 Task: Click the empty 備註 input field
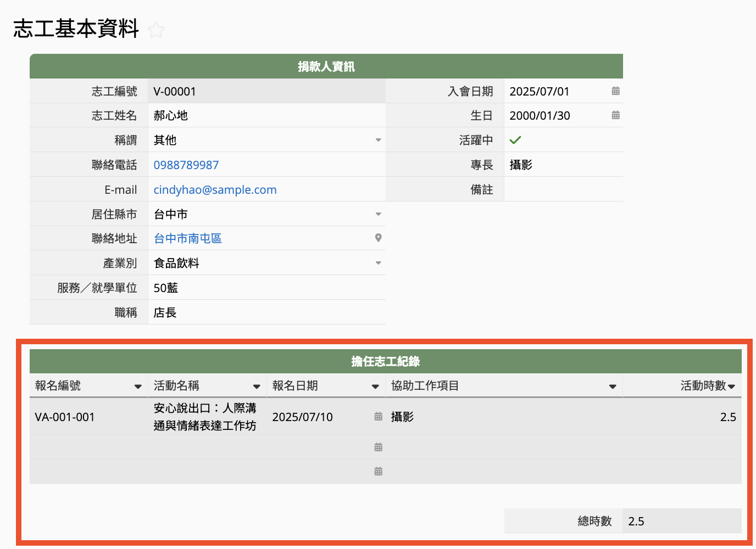coord(563,189)
